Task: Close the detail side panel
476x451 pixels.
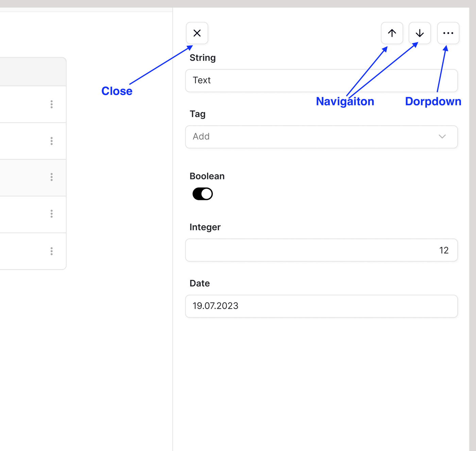Action: tap(197, 33)
